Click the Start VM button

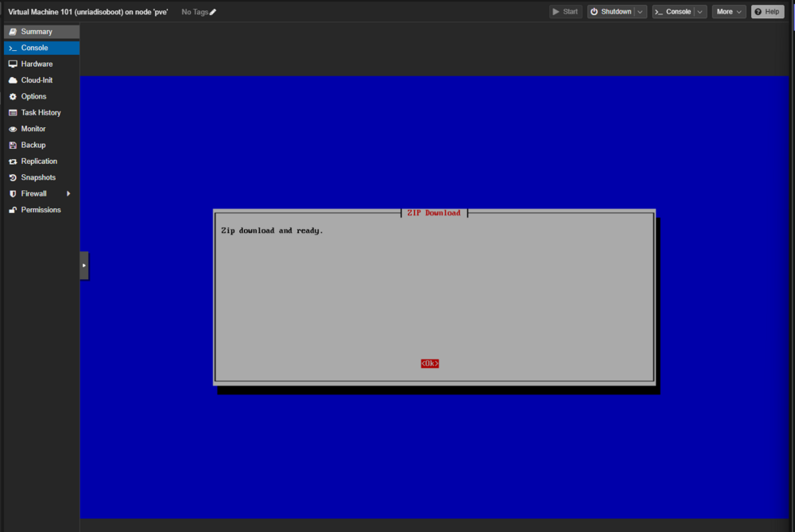coord(565,12)
